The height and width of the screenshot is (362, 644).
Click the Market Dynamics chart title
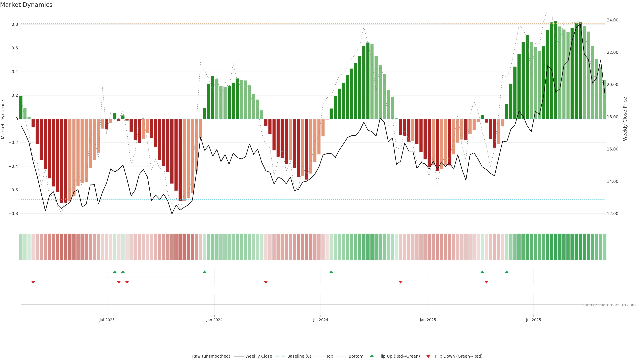26,5
